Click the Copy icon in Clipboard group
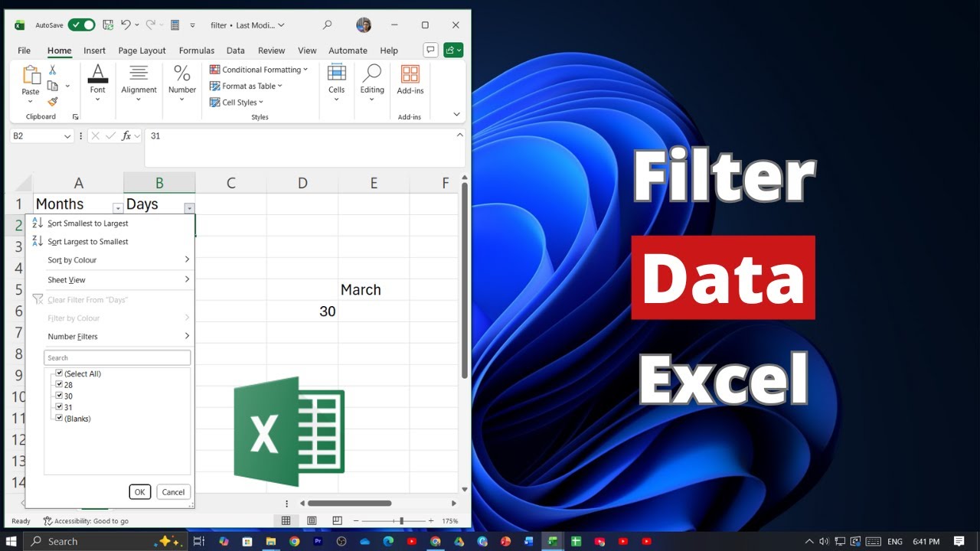980x551 pixels. (x=53, y=86)
